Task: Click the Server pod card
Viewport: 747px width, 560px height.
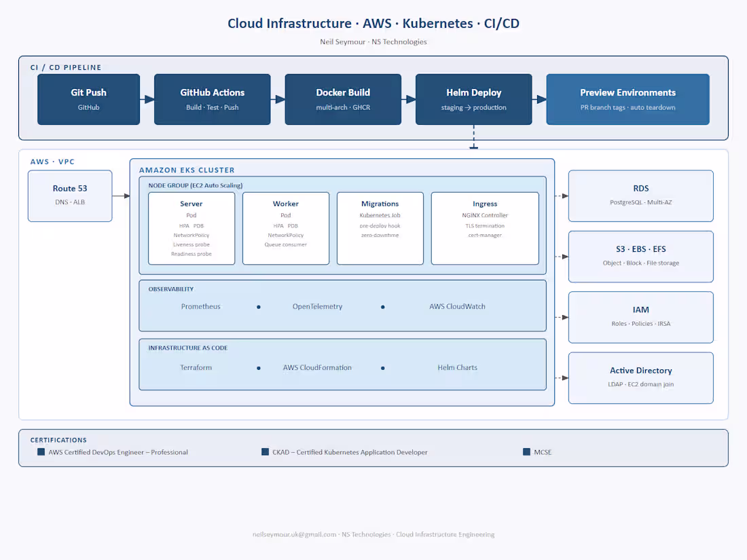Action: click(x=192, y=228)
